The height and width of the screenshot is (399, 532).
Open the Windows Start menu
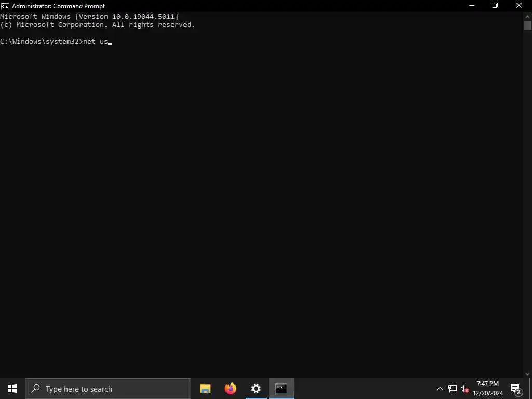tap(12, 389)
